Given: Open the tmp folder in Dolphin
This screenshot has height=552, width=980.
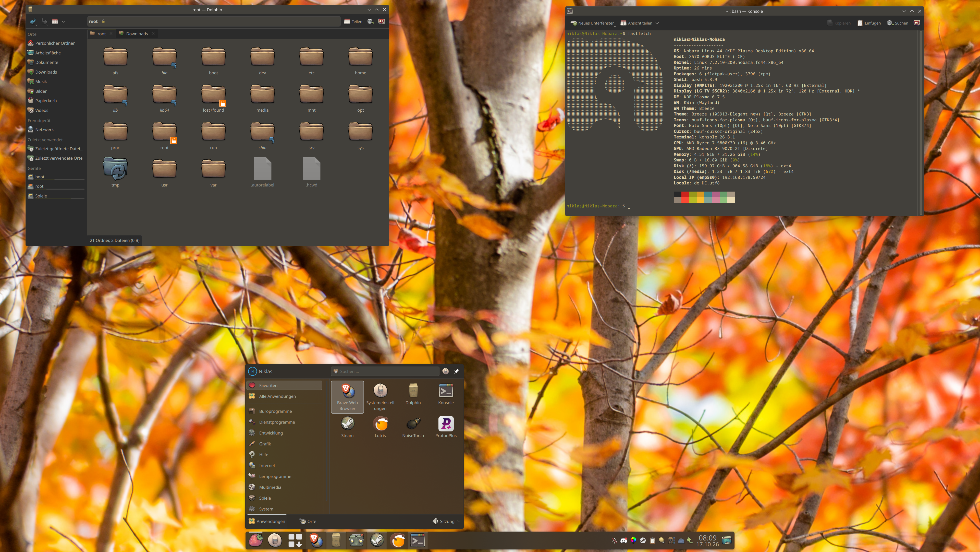Looking at the screenshot, I should tap(115, 172).
